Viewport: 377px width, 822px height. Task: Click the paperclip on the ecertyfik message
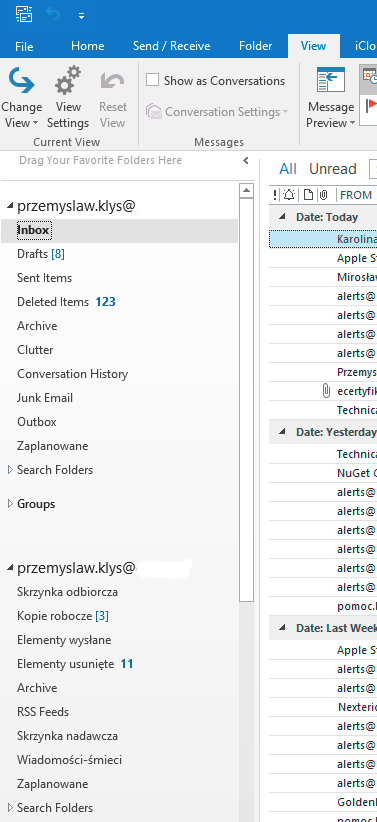[326, 391]
